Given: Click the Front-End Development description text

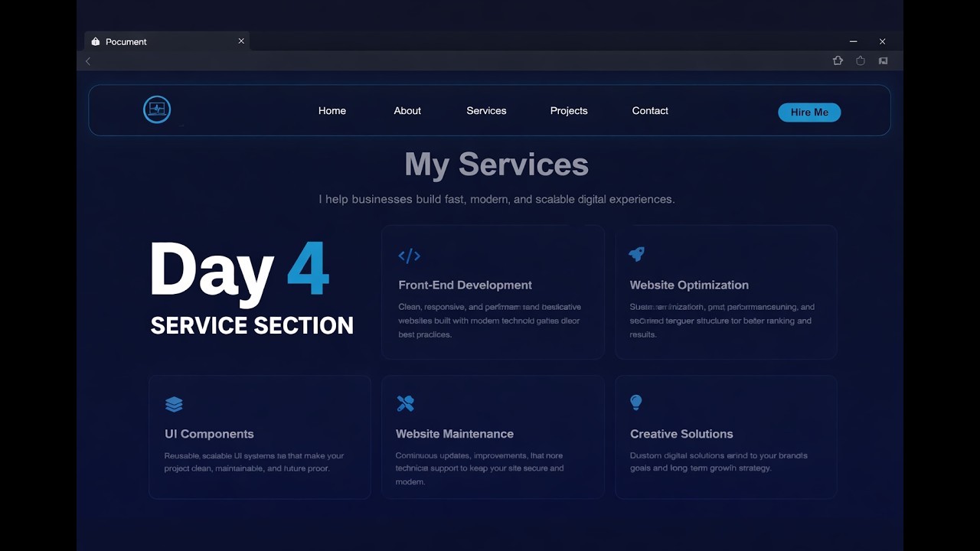Looking at the screenshot, I should tap(489, 321).
